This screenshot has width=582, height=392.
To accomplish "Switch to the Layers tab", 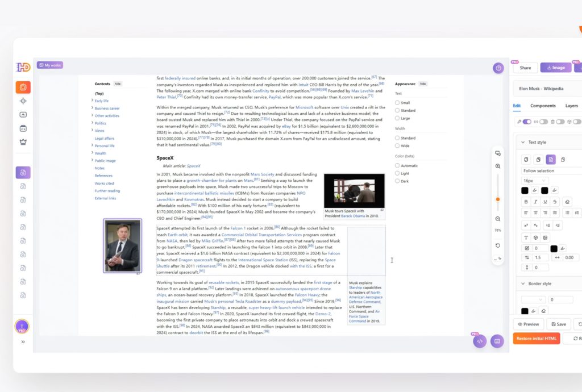I will click(571, 106).
